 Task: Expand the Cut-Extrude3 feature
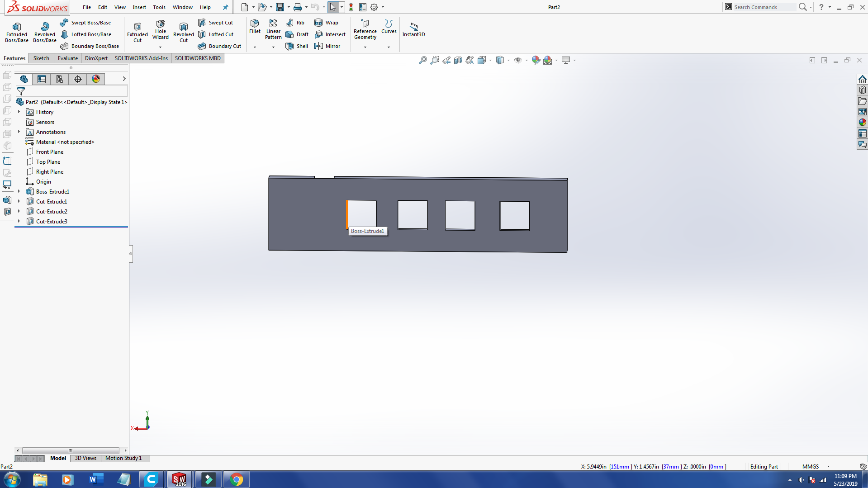(19, 221)
